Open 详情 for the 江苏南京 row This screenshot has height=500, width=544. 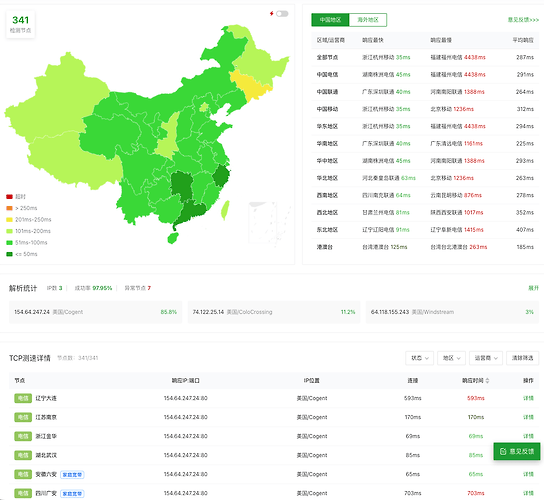(528, 417)
